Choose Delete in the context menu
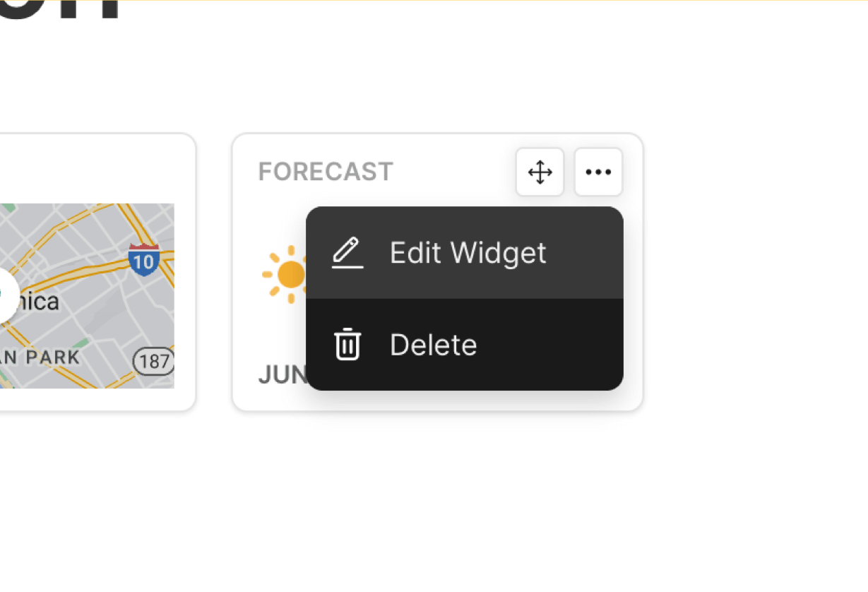This screenshot has height=592, width=868. point(433,345)
